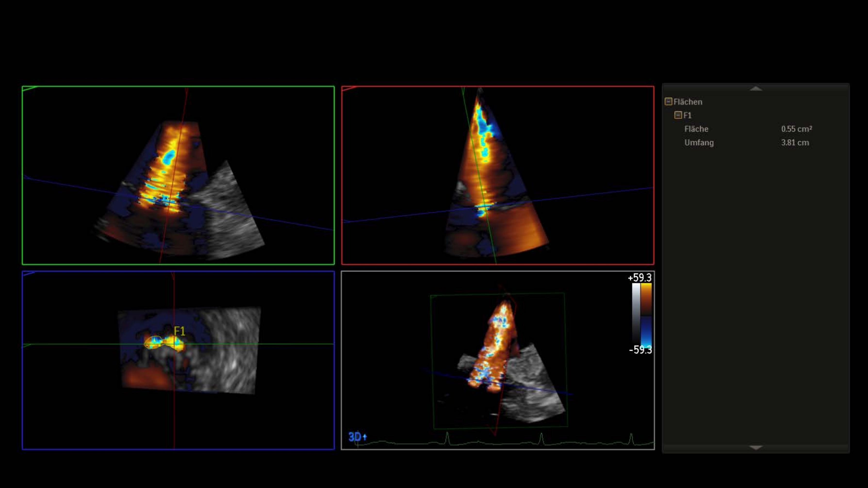Click the red axis handle atop green pane
This screenshot has width=868, height=488.
point(186,90)
